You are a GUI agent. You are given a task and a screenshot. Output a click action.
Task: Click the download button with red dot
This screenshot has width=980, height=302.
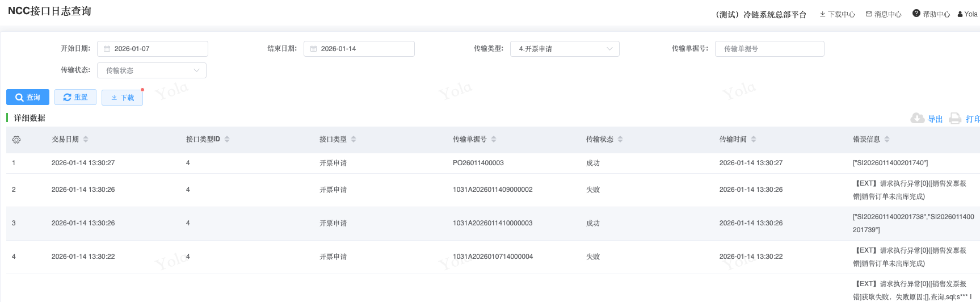(122, 98)
